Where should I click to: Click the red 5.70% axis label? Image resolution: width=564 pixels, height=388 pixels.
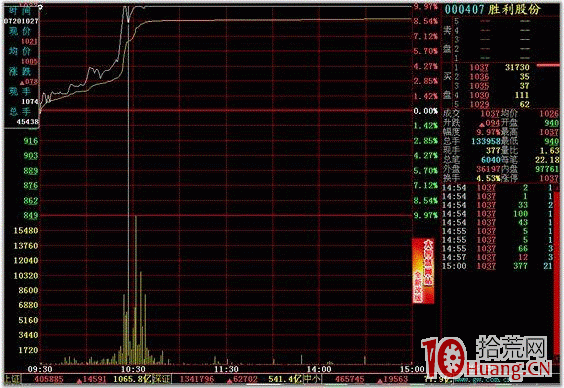(x=426, y=51)
